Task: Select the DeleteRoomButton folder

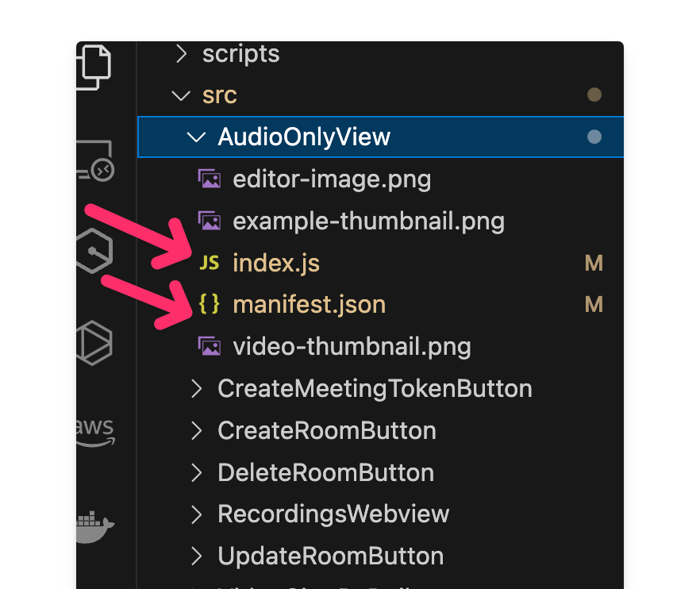Action: pyautogui.click(x=325, y=472)
